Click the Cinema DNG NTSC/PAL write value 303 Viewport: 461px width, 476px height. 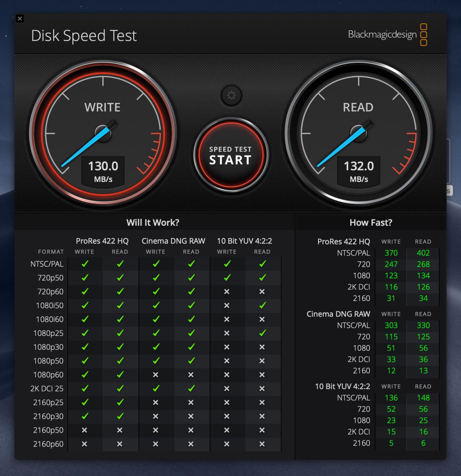[391, 325]
